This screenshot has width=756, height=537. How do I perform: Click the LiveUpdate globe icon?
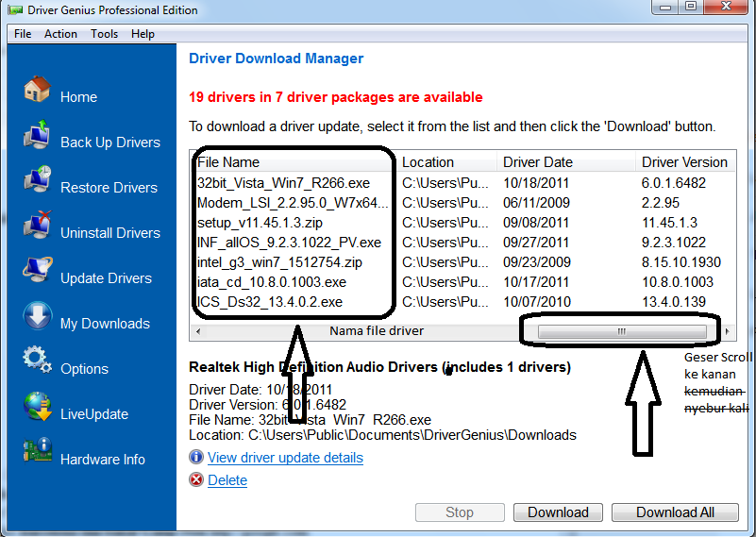[37, 406]
